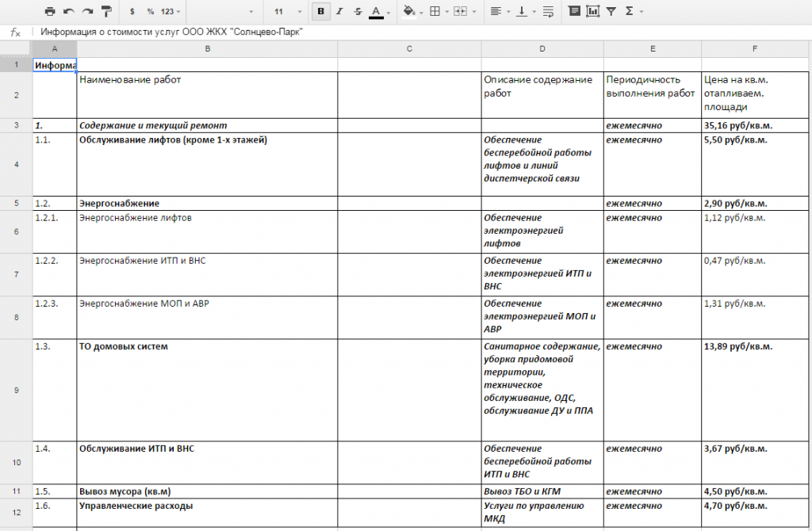812x531 pixels.
Task: Select 'Обслуживание лифтов (кроме 1-х этажей)' cell
Action: point(207,164)
